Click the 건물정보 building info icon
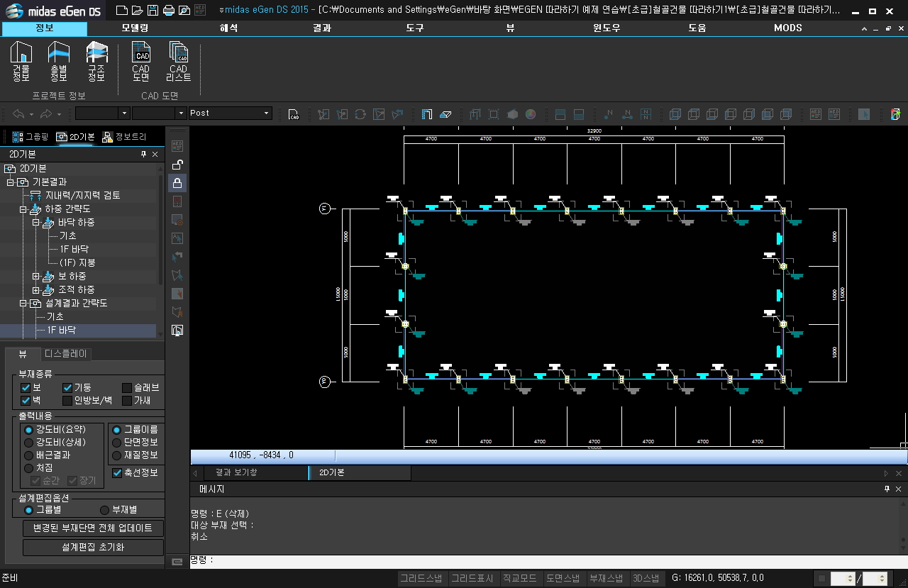908x588 pixels. pos(21,61)
